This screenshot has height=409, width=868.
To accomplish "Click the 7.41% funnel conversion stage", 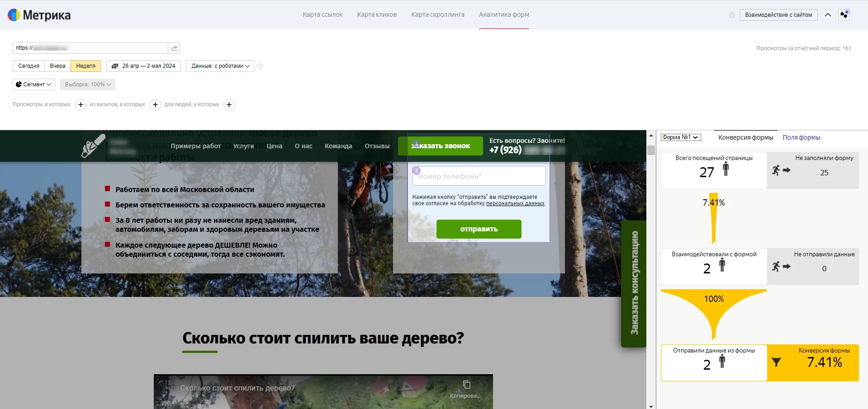I will 714,218.
